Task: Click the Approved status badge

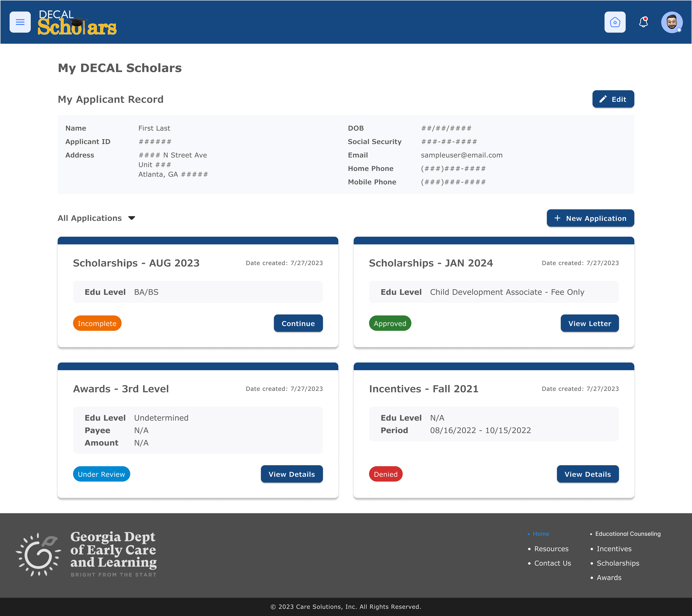Action: (x=390, y=324)
